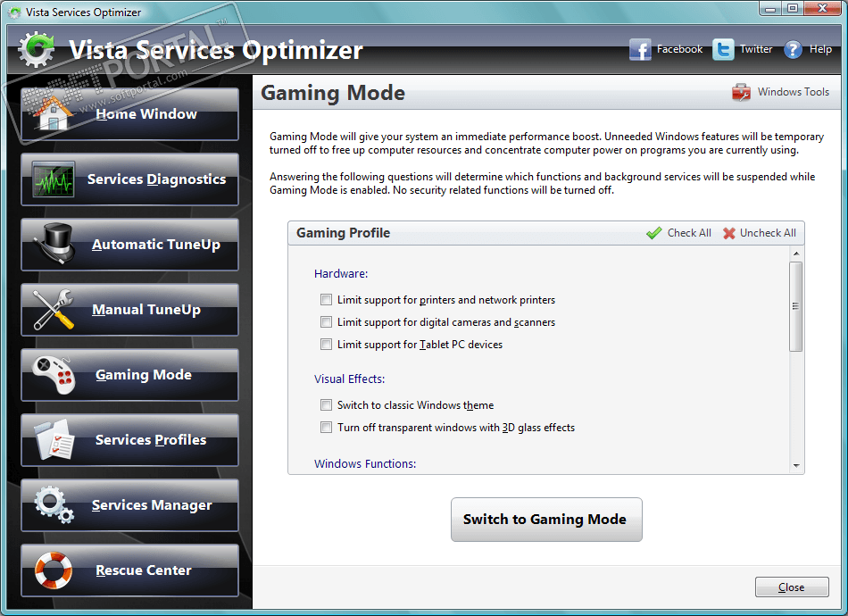Open the Rescue Center

[x=129, y=570]
